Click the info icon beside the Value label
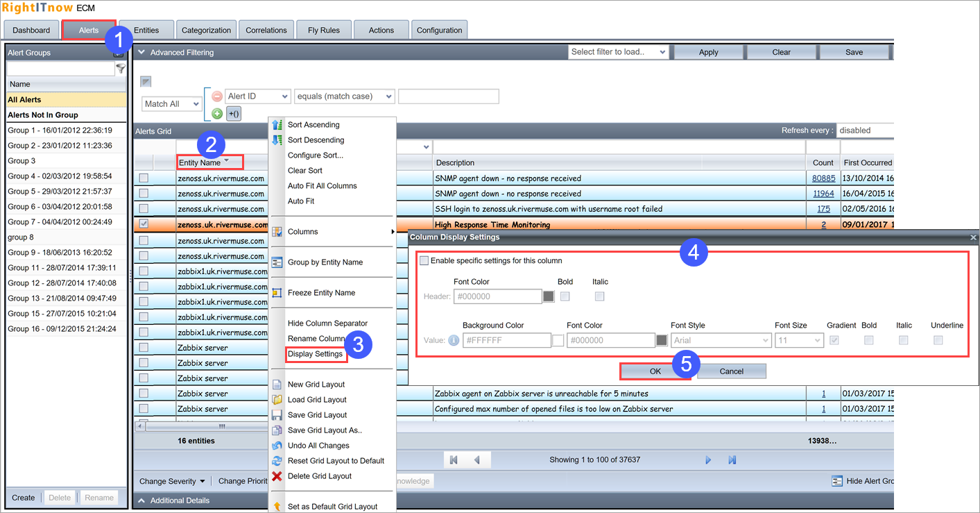This screenshot has height=513, width=980. [454, 340]
